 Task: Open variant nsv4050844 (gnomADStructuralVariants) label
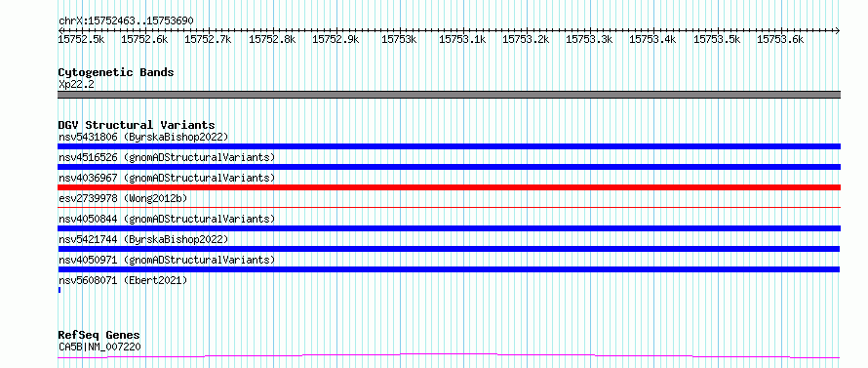167,219
